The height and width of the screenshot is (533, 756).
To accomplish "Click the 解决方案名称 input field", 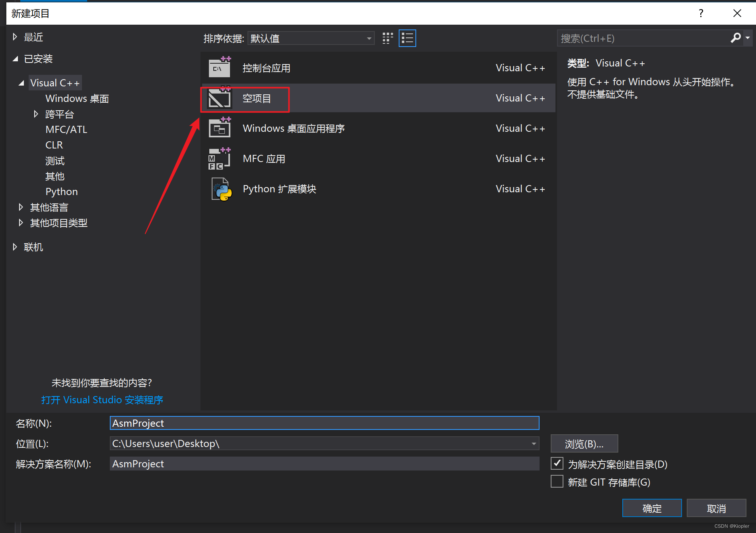I will (x=324, y=463).
